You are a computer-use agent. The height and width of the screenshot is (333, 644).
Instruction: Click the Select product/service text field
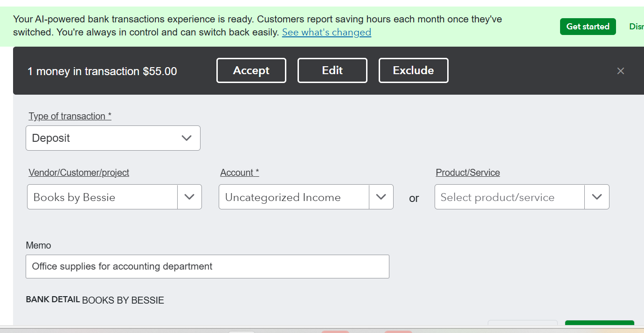[509, 197]
